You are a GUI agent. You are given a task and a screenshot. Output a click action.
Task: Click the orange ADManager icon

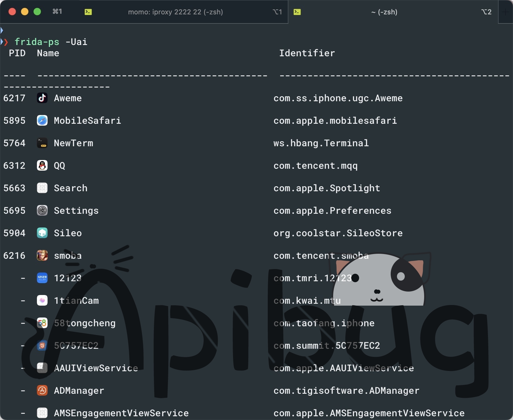click(x=42, y=391)
